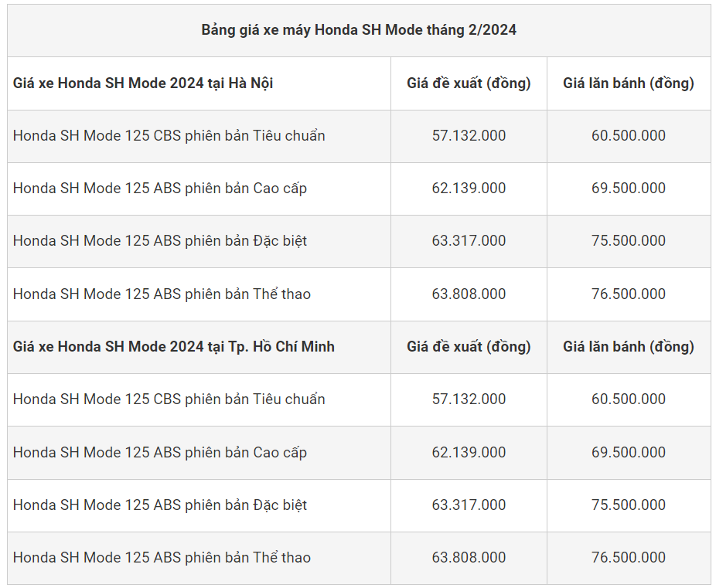Click the 69.500.000 on-road price under Hà Nội
716x588 pixels.
[628, 188]
